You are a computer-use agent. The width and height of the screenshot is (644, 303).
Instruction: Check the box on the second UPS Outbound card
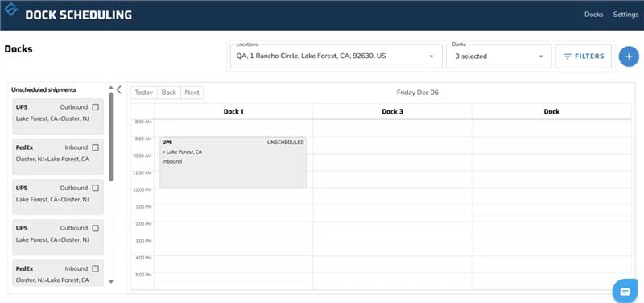pos(95,188)
